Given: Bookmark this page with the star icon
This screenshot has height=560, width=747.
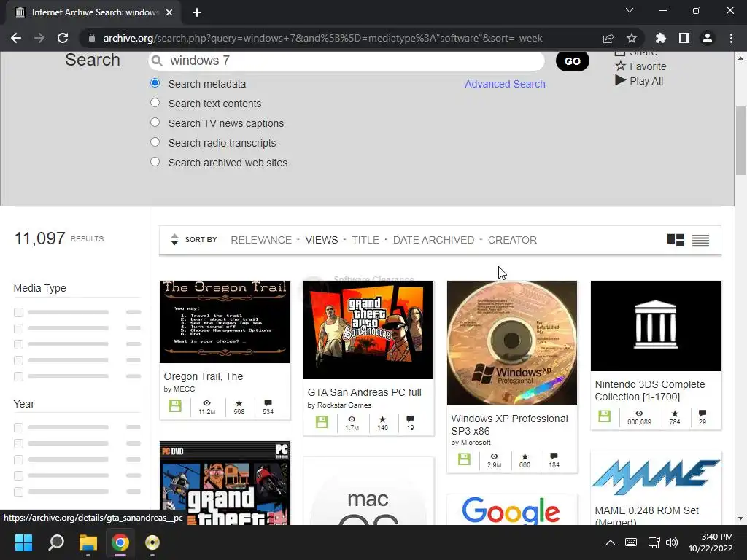Looking at the screenshot, I should pos(632,38).
